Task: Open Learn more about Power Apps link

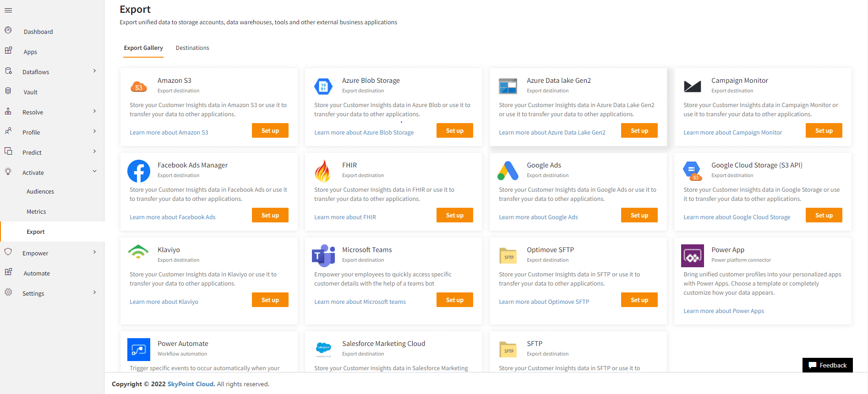Action: pos(724,311)
